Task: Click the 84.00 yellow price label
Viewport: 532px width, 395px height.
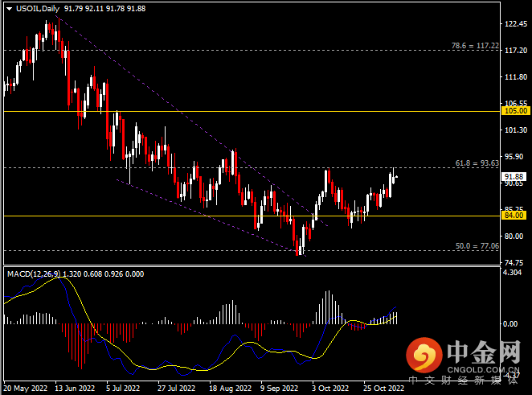Action: pos(514,216)
